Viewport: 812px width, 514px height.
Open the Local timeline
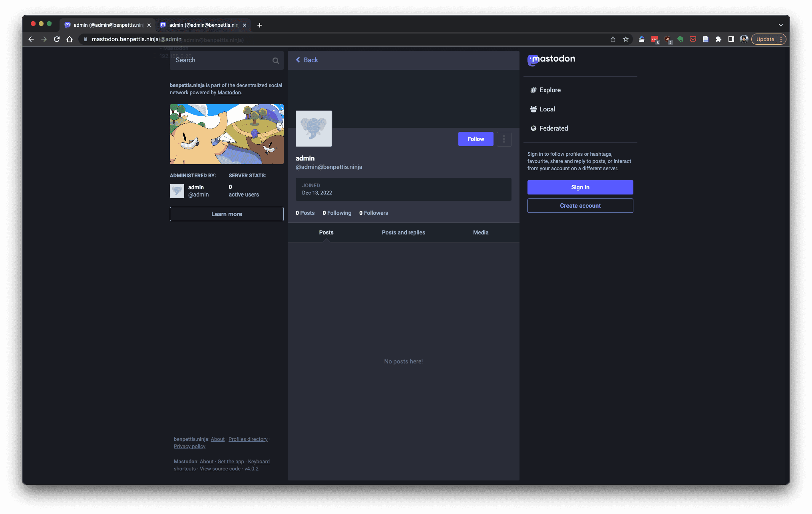click(547, 109)
